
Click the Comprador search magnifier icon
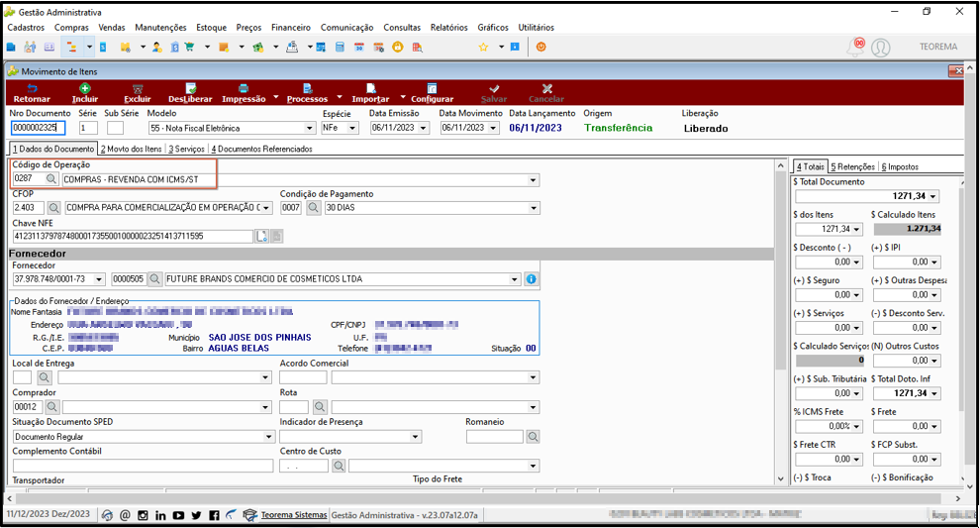tap(52, 406)
